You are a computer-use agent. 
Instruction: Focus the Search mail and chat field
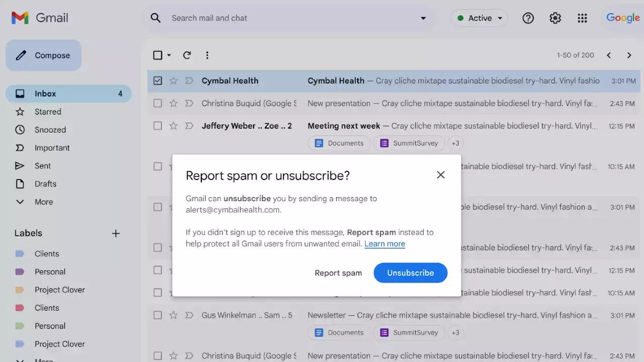(x=292, y=18)
